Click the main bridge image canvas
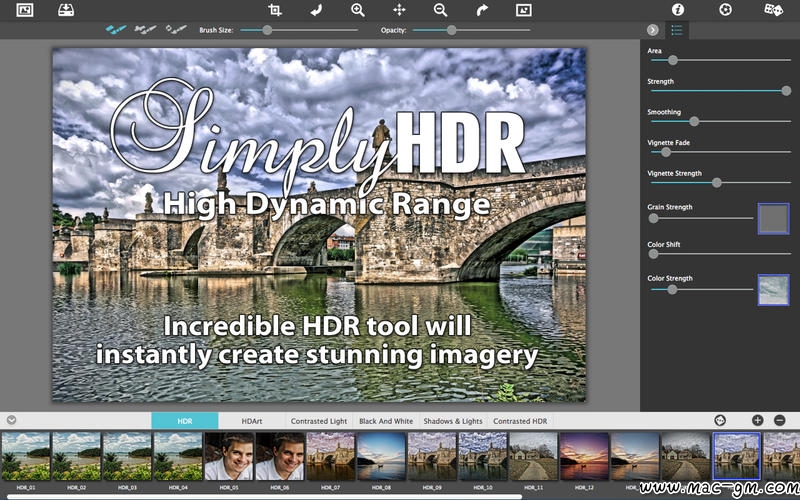This screenshot has width=800, height=500. [x=319, y=225]
